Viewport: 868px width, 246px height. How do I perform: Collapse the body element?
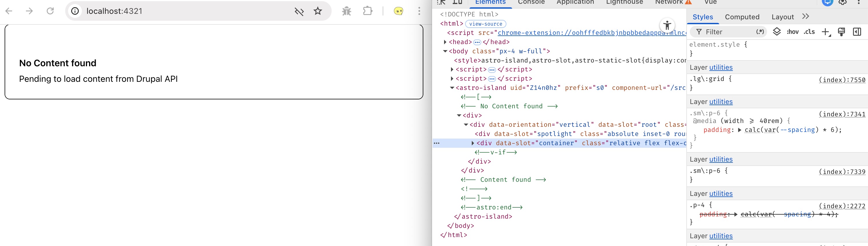coord(445,51)
